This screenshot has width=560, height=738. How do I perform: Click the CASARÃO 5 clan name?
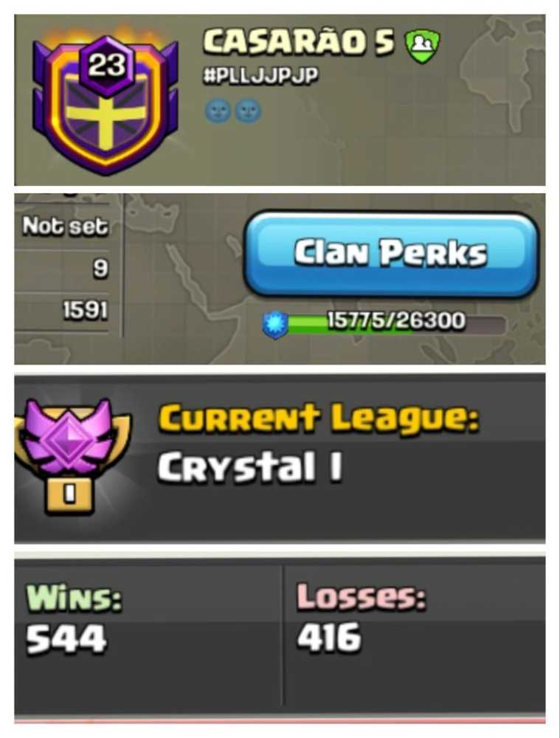coord(298,42)
